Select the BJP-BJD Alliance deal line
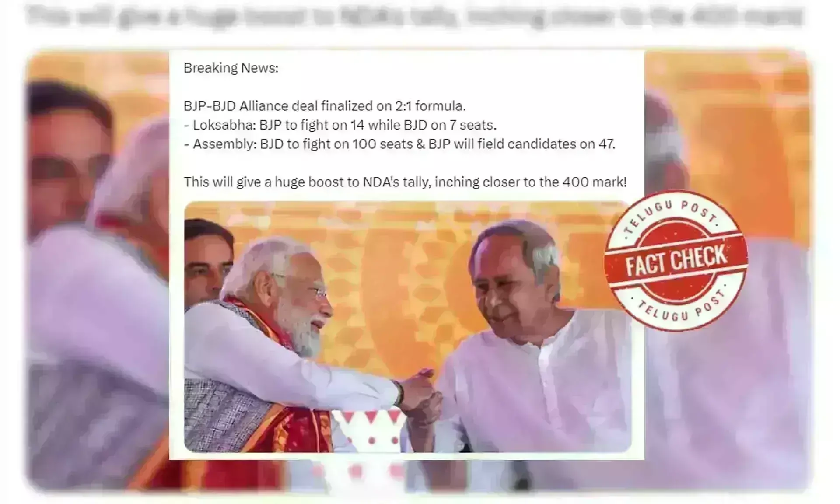 point(325,106)
